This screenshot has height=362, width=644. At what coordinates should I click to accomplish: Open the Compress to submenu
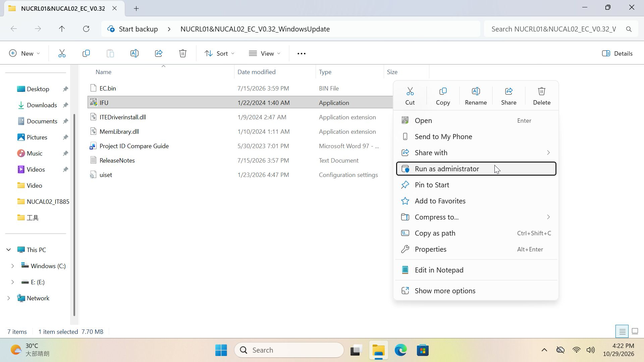pos(476,217)
